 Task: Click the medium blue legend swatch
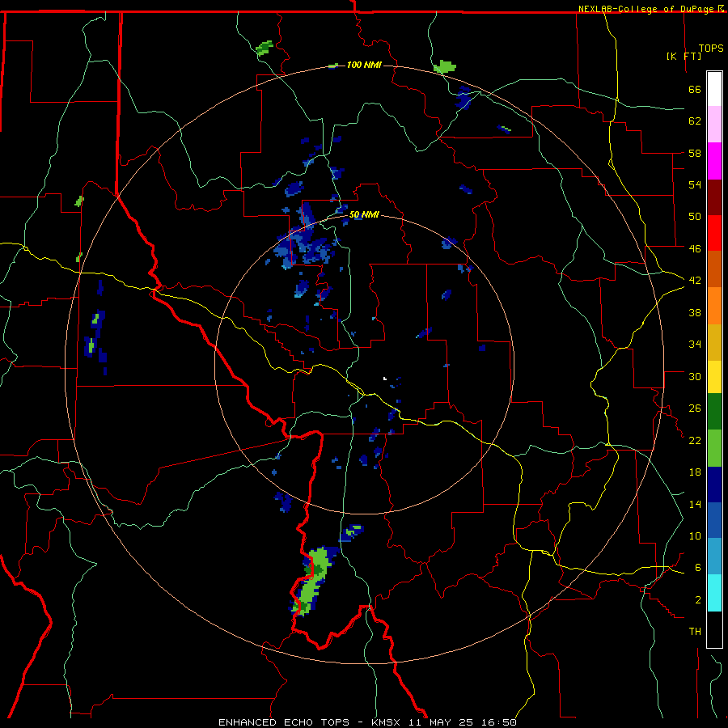pyautogui.click(x=714, y=520)
